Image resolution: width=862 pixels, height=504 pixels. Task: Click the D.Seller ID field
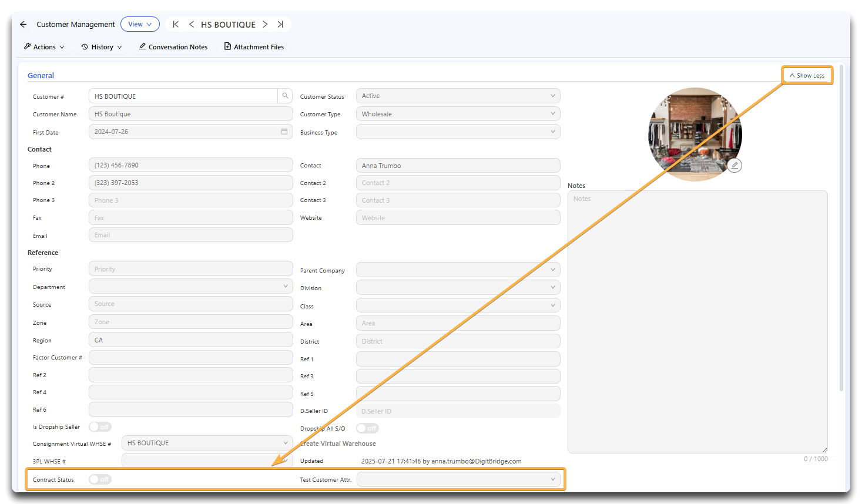(458, 411)
